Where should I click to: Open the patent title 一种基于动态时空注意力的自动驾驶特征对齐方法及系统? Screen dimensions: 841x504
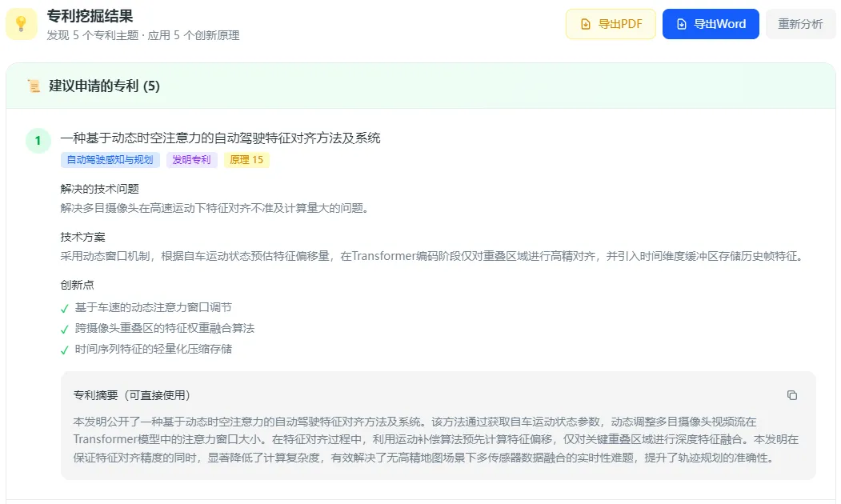pos(220,138)
